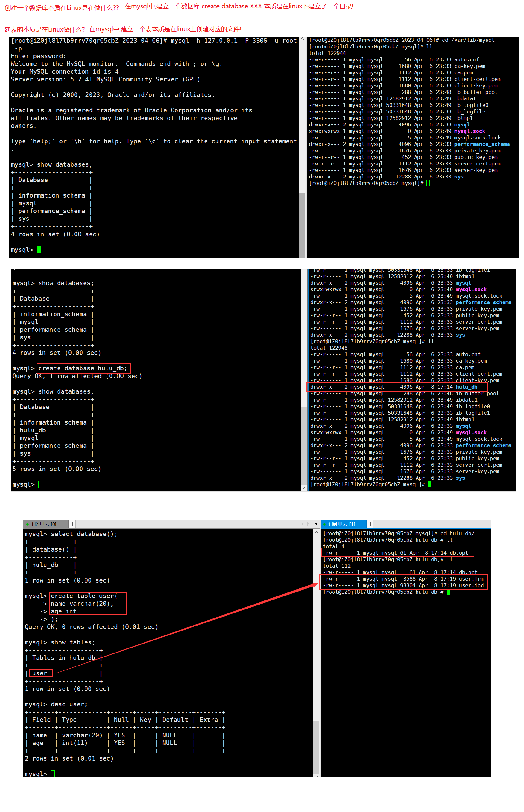
Task: Click 'performance_schema' directory in top-right terminal
Action: point(482,144)
